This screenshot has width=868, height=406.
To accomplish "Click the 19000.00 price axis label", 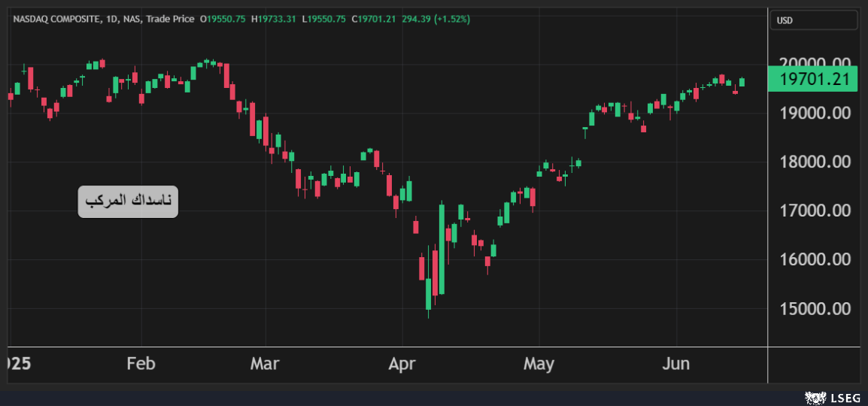I will 815,113.
